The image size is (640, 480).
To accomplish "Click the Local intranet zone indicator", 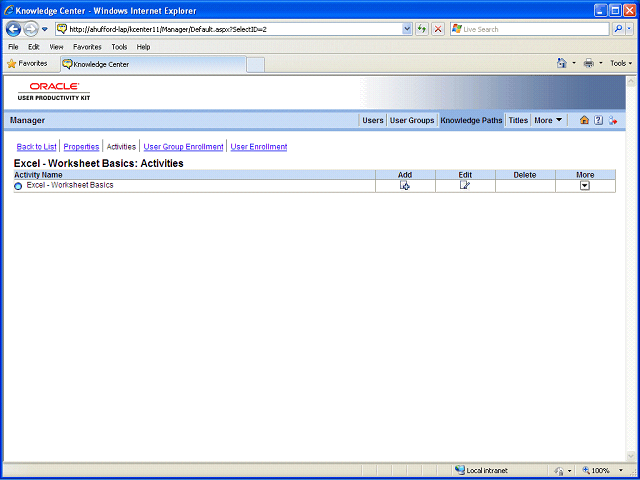I will [x=481, y=470].
